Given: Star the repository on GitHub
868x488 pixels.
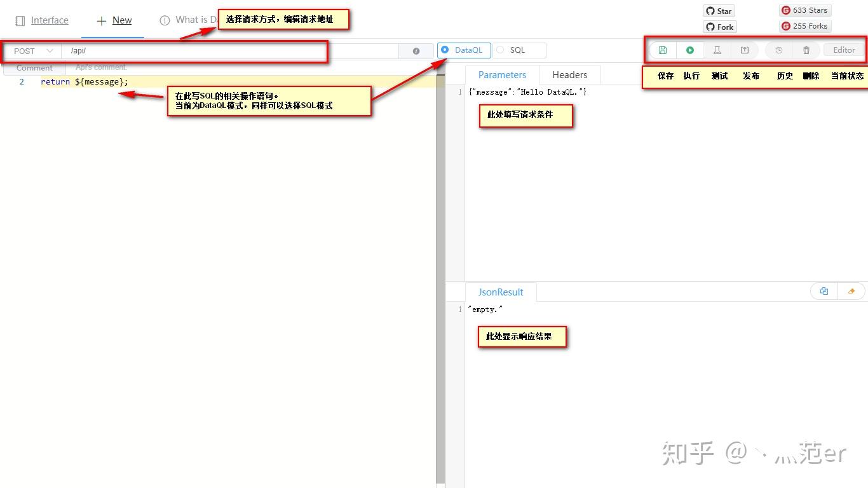Looking at the screenshot, I should click(718, 11).
